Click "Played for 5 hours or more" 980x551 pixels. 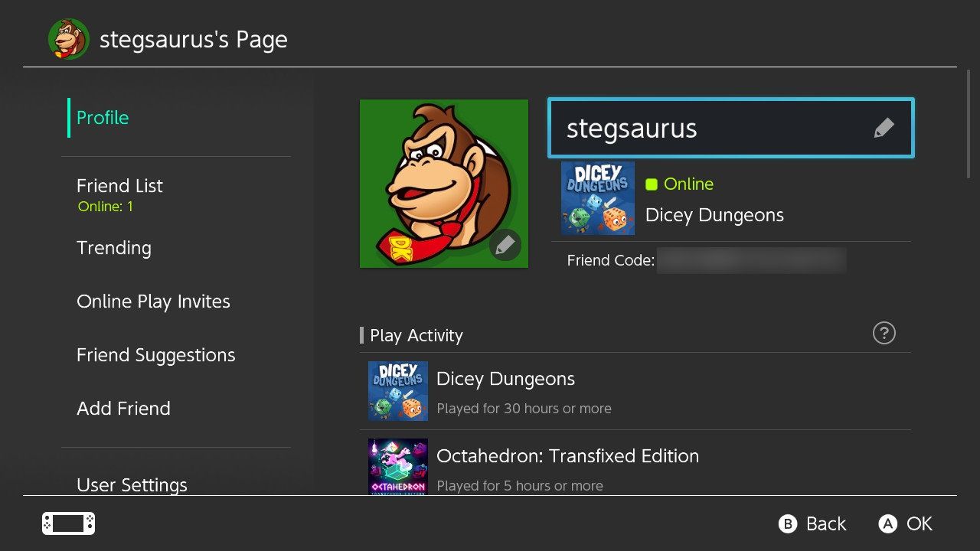point(520,486)
